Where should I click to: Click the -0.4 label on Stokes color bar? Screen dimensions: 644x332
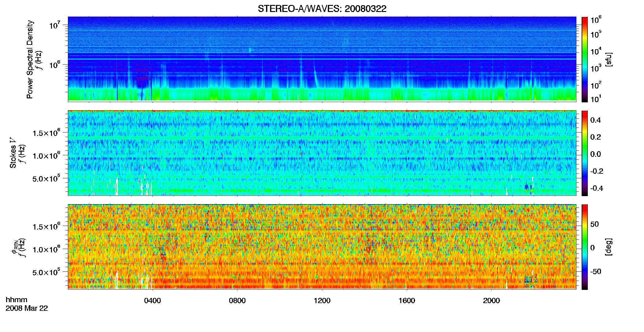(x=597, y=188)
